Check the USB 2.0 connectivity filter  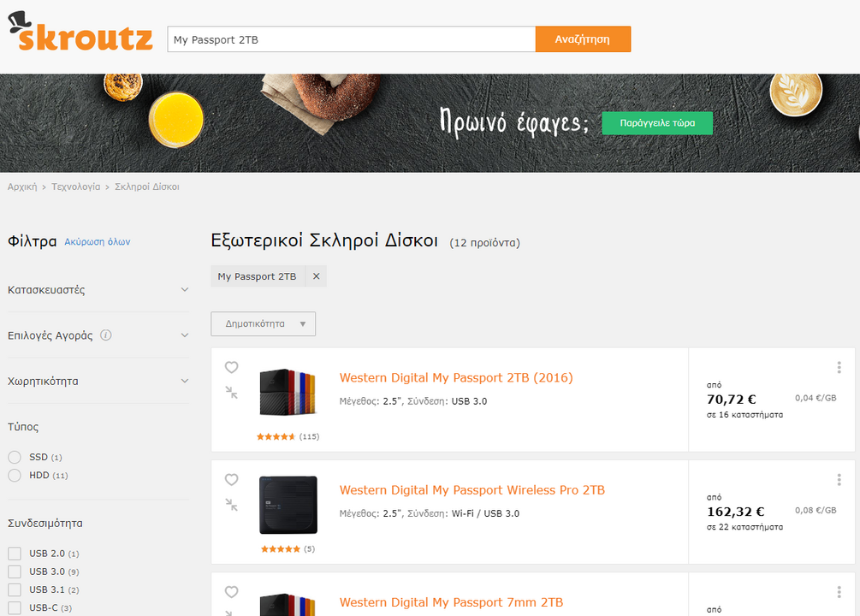pyautogui.click(x=15, y=554)
